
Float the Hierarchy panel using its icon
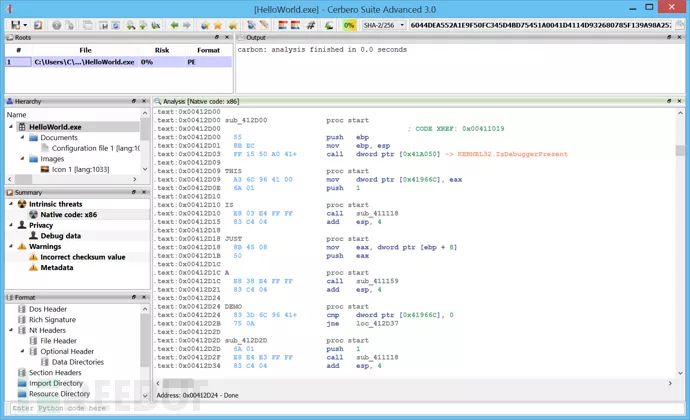coord(133,101)
